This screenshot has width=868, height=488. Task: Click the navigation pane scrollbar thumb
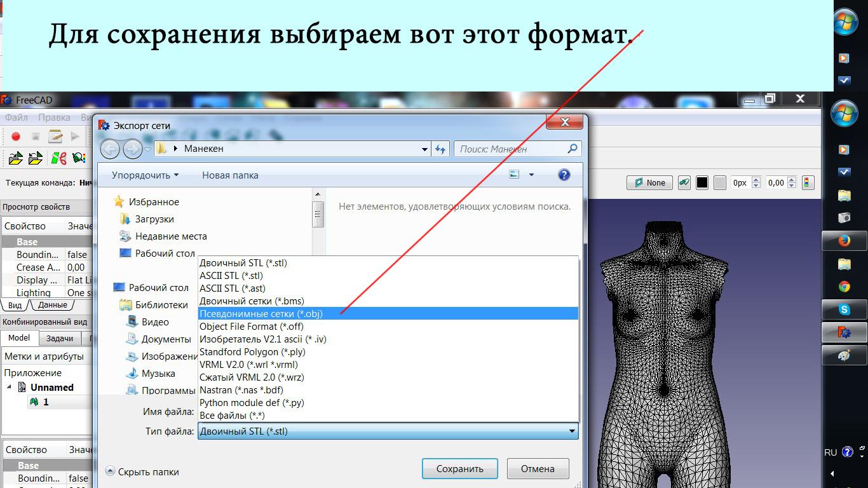318,215
